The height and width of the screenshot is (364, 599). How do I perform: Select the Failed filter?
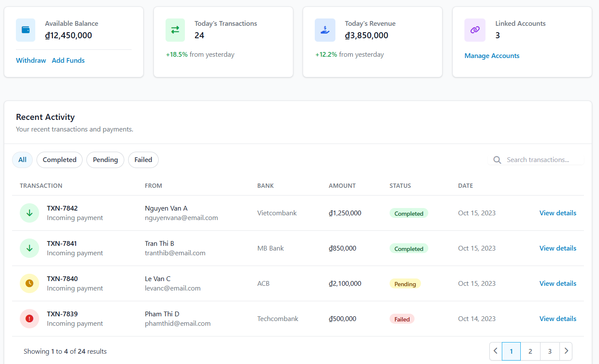click(x=143, y=159)
